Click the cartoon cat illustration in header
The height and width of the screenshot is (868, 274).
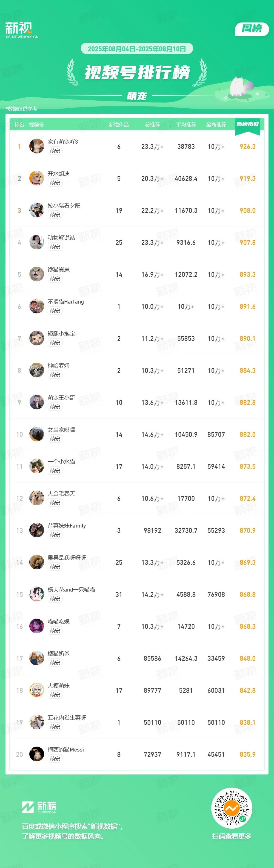[240, 87]
